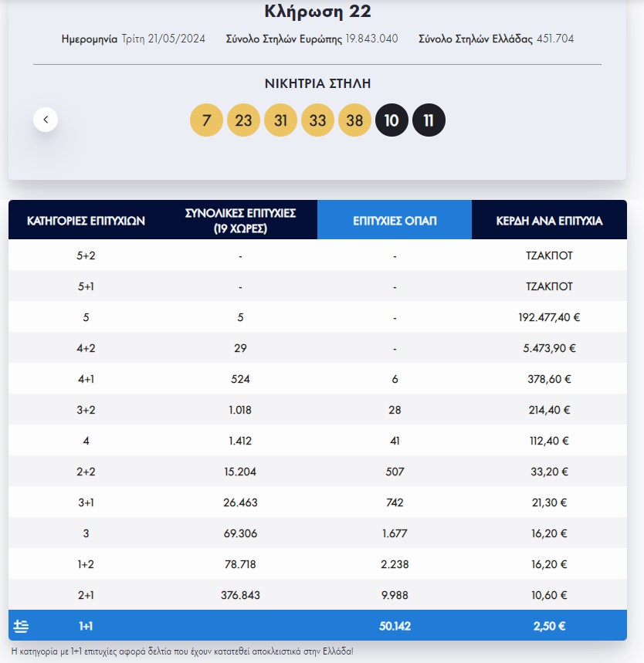Click the ΣΥΝΟΛΙΚΕΣ ΕΠΙΤΥΧΙΕΣ header
This screenshot has height=663, width=644.
240,219
